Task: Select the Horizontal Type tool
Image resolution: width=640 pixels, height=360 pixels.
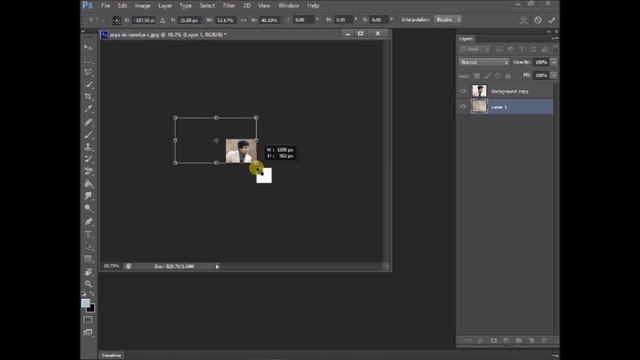Action: (x=88, y=234)
